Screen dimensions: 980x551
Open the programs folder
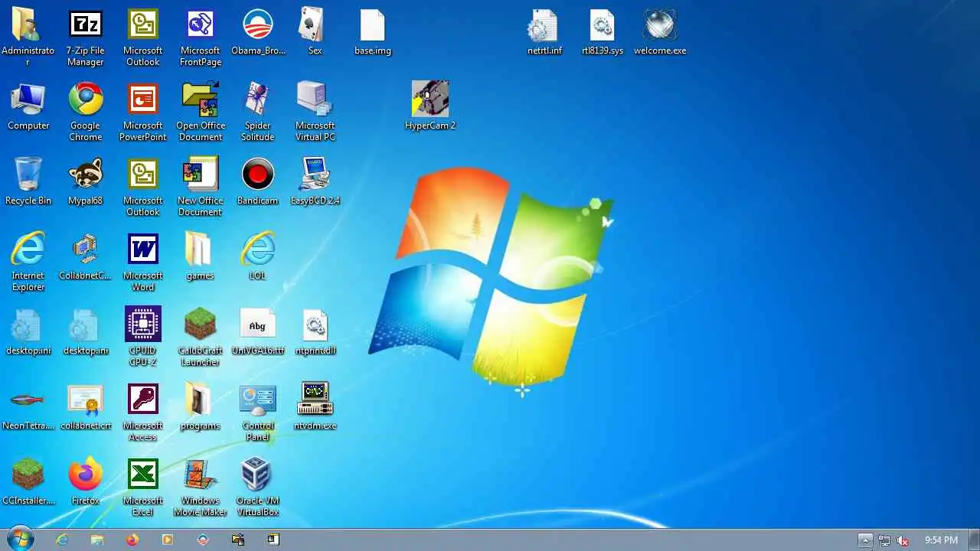click(x=200, y=407)
